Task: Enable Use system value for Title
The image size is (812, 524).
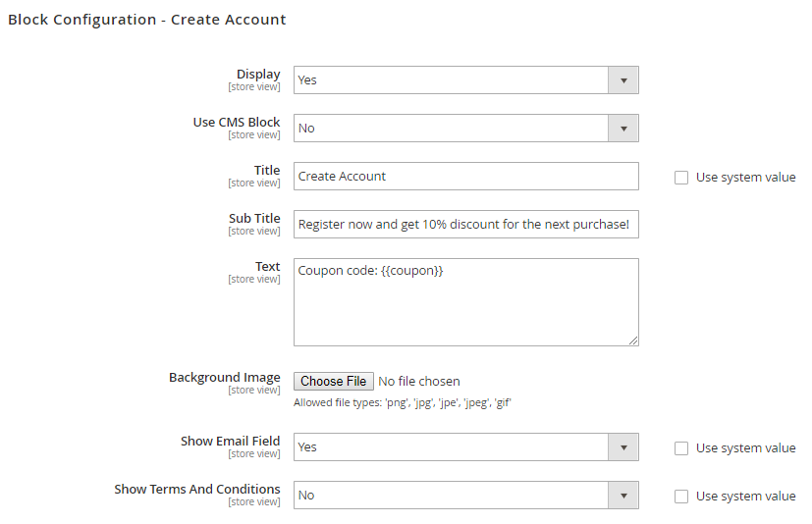Action: (x=681, y=178)
